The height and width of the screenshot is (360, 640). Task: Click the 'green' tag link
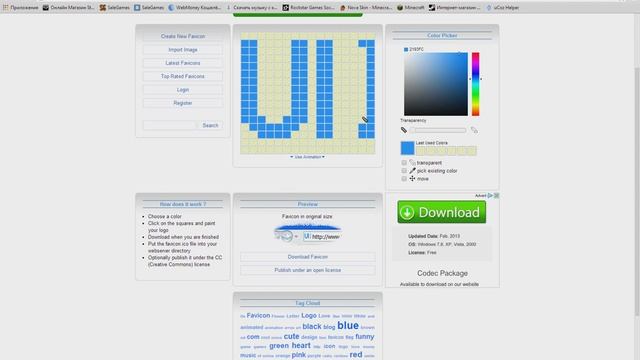(x=279, y=346)
